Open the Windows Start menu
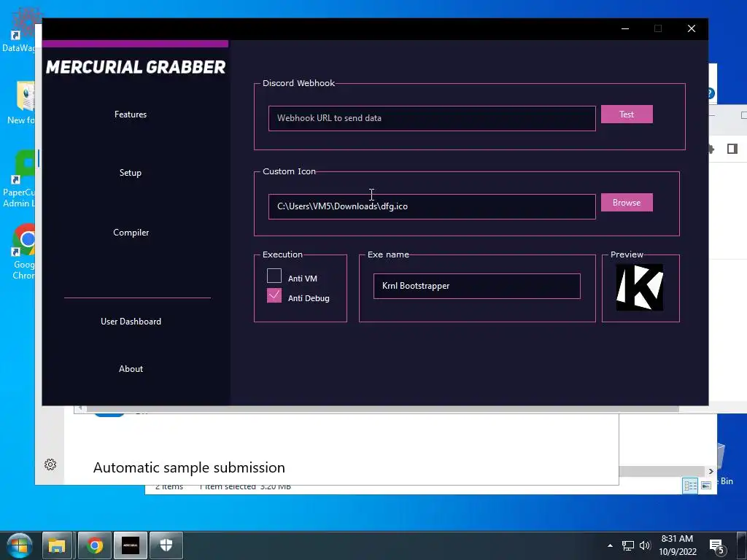Viewport: 747px width, 560px height. point(19,545)
